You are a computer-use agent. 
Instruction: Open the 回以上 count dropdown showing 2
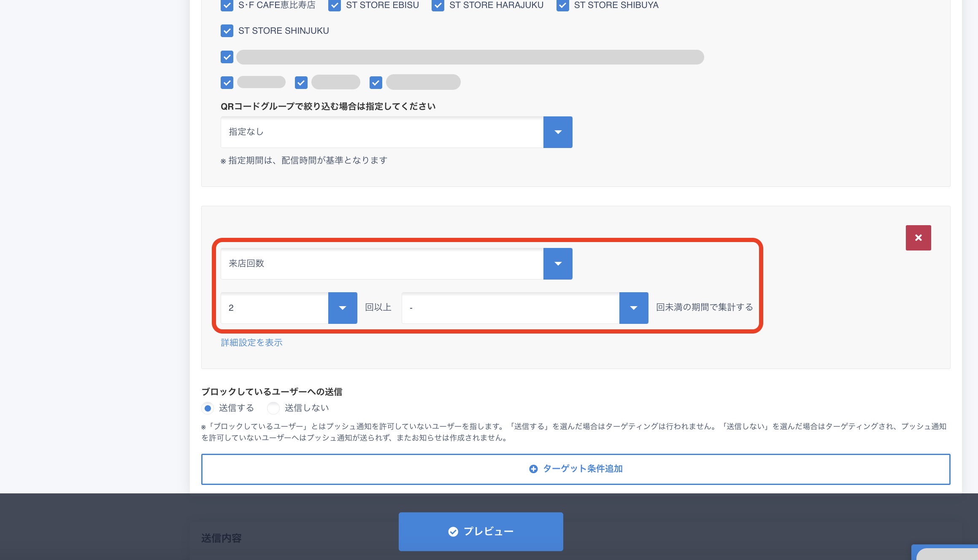[343, 308]
